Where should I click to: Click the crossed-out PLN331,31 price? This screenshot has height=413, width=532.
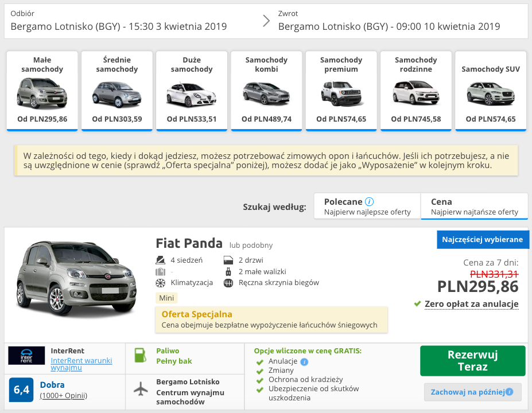[494, 274]
